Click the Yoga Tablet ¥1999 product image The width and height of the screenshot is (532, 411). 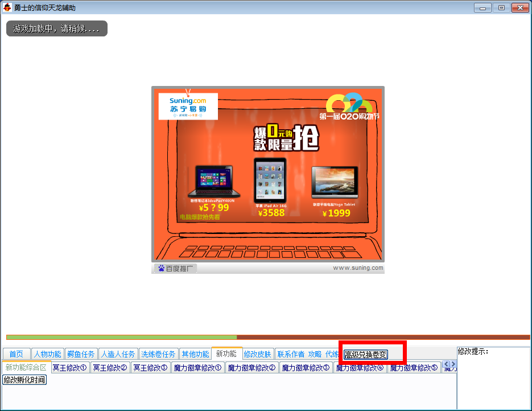[335, 182]
